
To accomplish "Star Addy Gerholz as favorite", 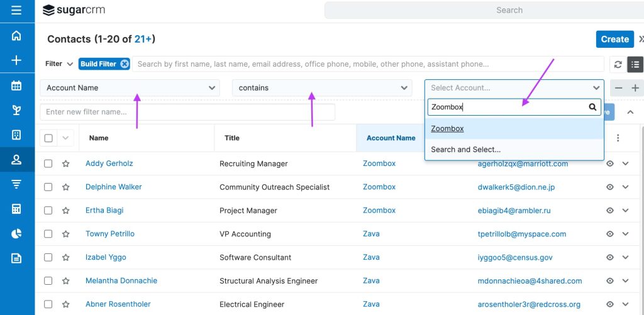I will pos(65,163).
